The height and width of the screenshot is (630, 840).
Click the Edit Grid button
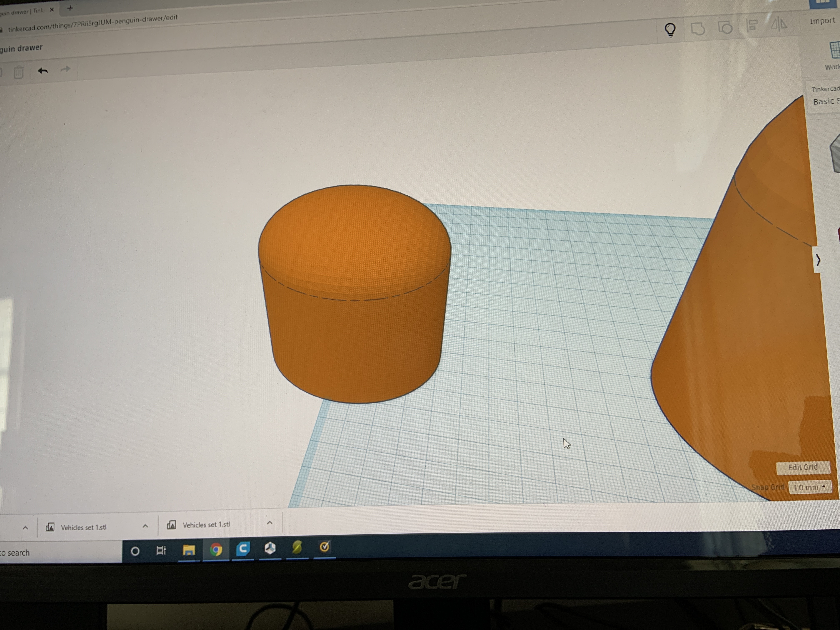pos(803,467)
